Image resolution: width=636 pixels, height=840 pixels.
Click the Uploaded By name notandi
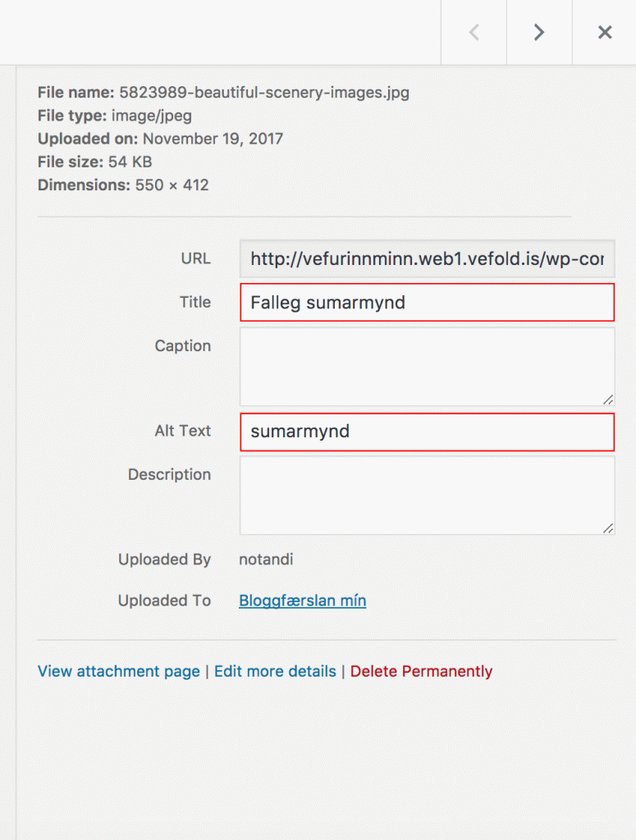(x=267, y=559)
